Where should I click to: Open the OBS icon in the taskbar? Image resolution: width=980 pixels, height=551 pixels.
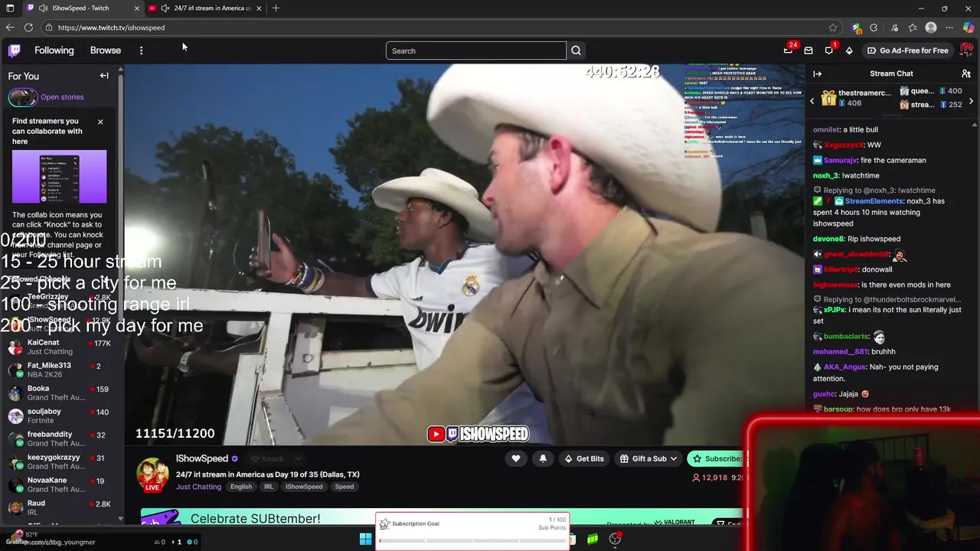click(615, 539)
